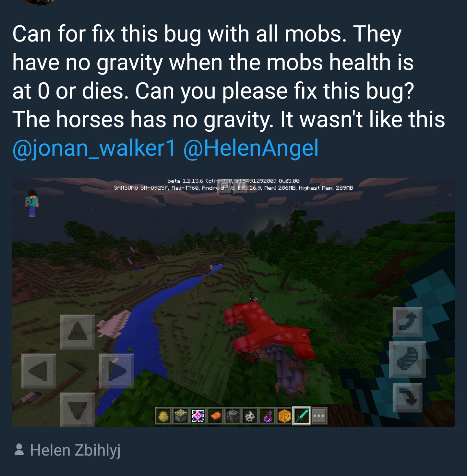467x476 pixels.
Task: Open the chat button at top of game
Action: pyautogui.click(x=224, y=186)
